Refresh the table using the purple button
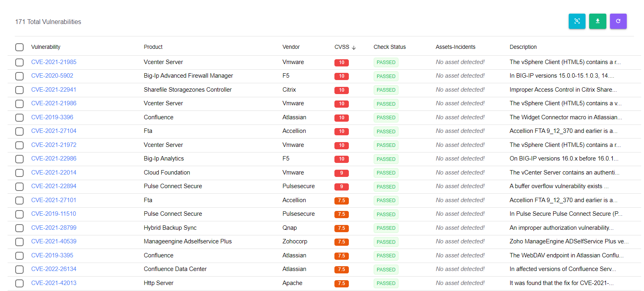This screenshot has width=644, height=291. click(x=618, y=21)
